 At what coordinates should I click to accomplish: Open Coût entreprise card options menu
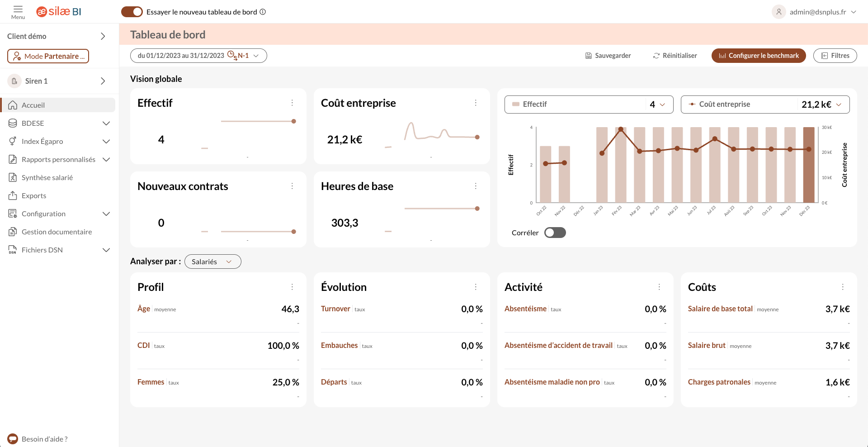(x=476, y=103)
